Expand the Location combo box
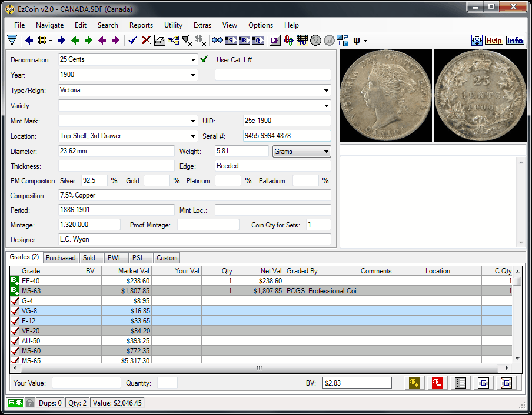 194,136
